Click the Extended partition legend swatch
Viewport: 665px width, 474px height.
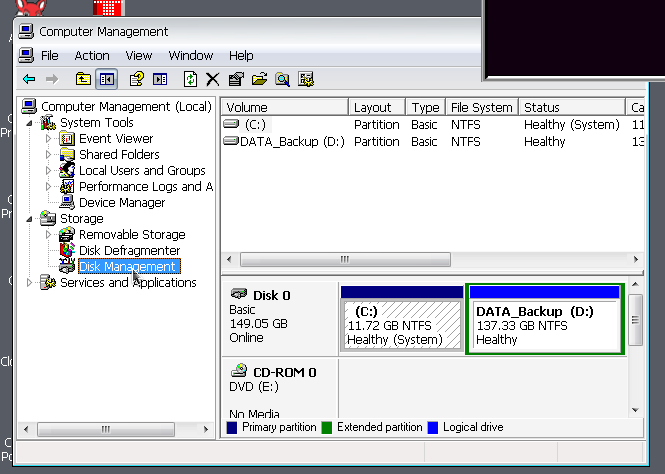tap(327, 427)
